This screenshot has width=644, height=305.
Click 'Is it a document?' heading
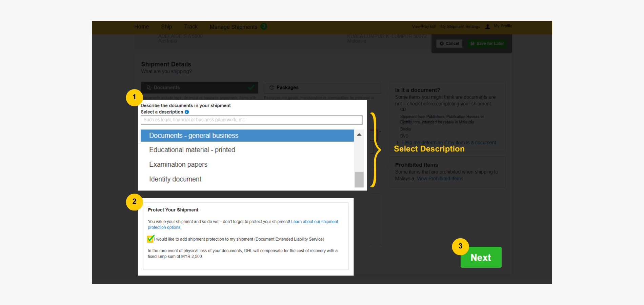(x=417, y=90)
